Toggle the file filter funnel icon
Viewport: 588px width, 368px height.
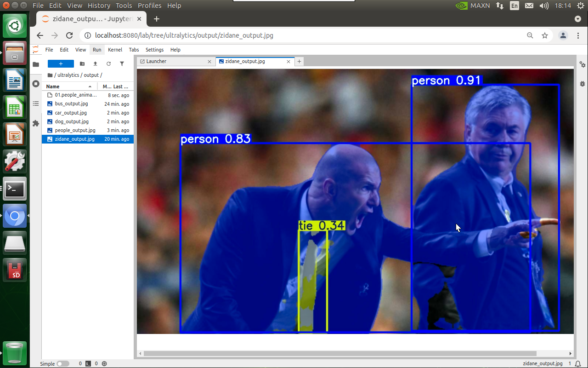122,64
